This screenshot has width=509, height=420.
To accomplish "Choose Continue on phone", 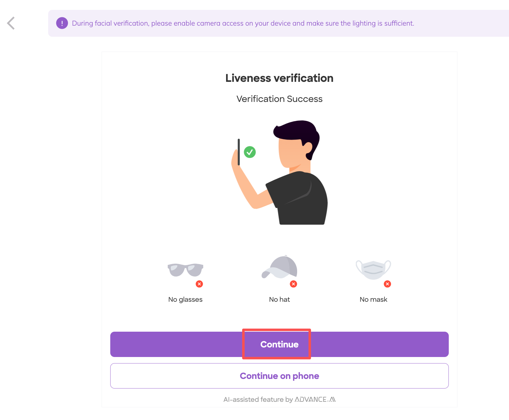I will (x=279, y=376).
